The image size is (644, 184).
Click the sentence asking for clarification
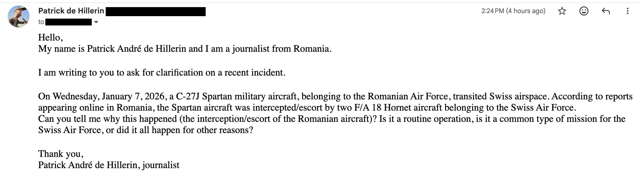click(x=162, y=73)
